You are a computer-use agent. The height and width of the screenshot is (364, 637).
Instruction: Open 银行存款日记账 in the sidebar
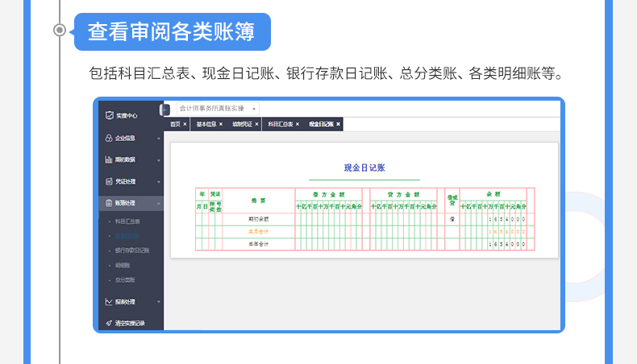coord(132,250)
